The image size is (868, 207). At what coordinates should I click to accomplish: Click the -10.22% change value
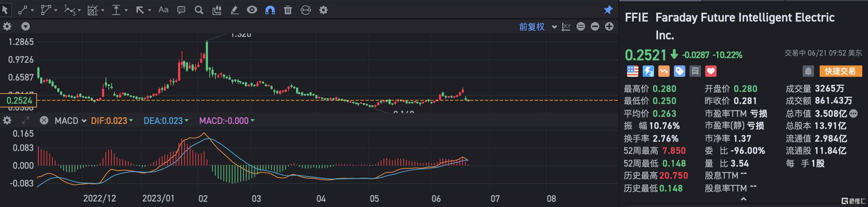tap(727, 55)
